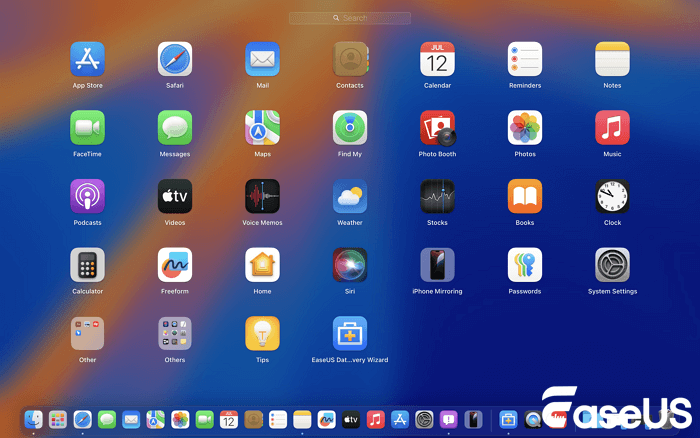
Task: Launch Podcasts app
Action: pyautogui.click(x=88, y=196)
